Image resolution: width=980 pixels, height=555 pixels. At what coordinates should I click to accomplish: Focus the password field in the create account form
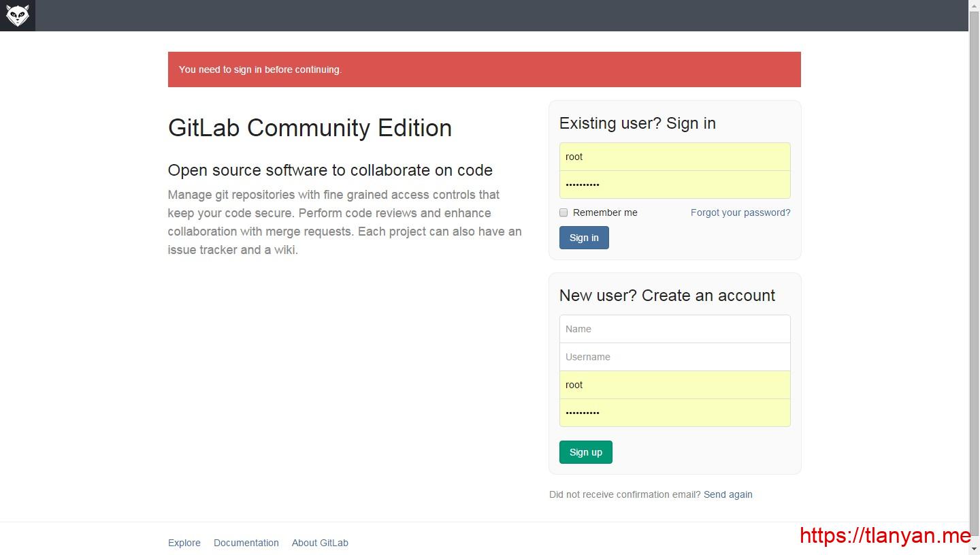[674, 413]
